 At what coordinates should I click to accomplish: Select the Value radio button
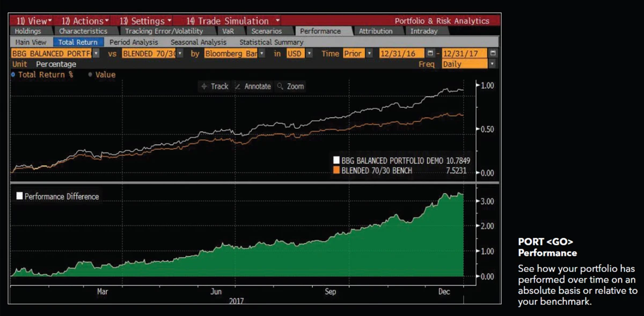click(90, 75)
